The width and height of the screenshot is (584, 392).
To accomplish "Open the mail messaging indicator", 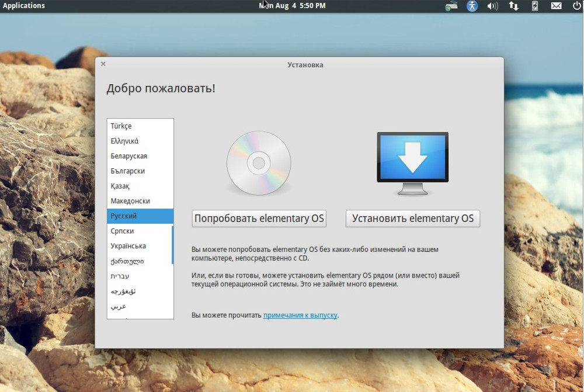I will point(556,6).
